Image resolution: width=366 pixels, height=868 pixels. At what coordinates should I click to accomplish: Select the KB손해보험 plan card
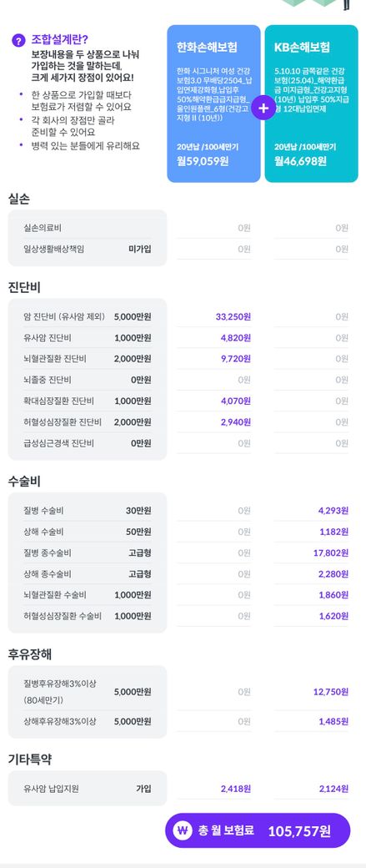tap(311, 103)
